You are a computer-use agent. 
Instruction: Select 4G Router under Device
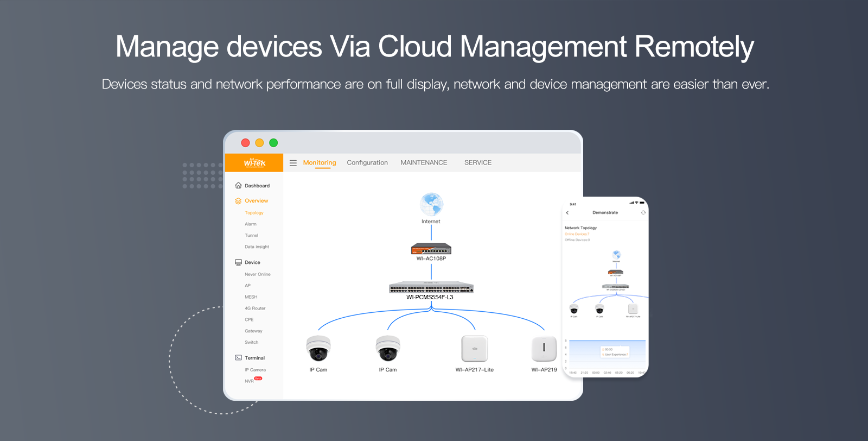[255, 308]
